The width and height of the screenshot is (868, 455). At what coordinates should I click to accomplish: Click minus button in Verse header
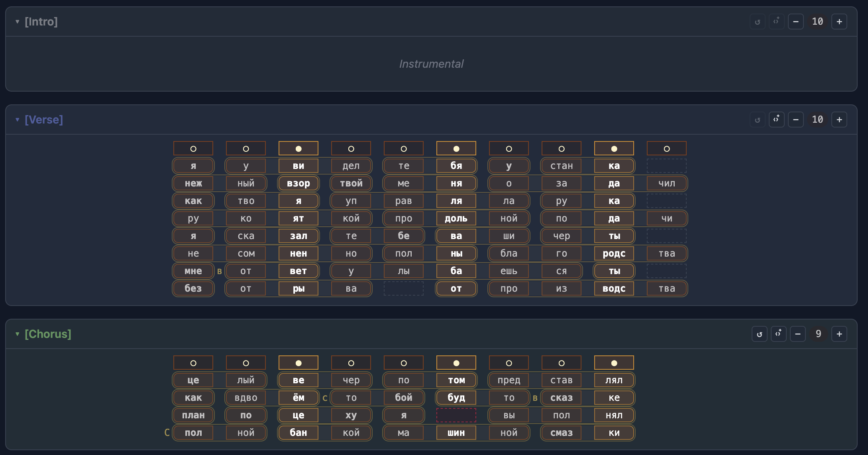click(796, 120)
